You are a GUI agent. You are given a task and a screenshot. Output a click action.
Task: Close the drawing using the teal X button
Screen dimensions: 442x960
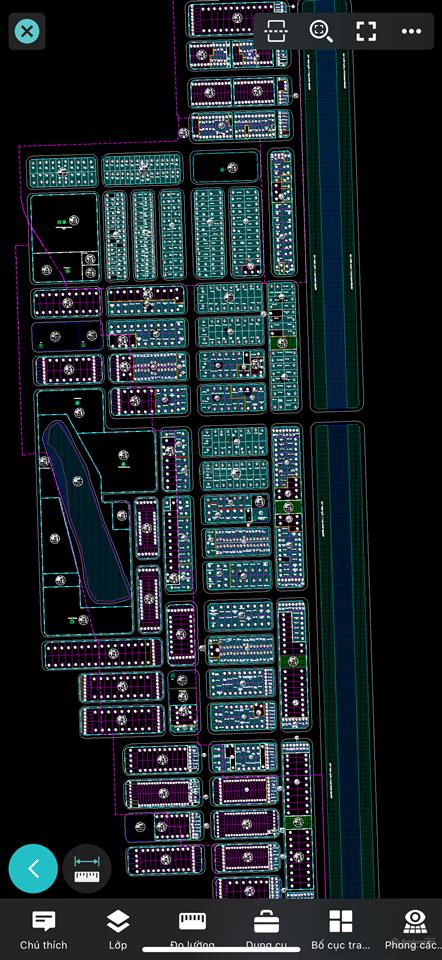[27, 31]
